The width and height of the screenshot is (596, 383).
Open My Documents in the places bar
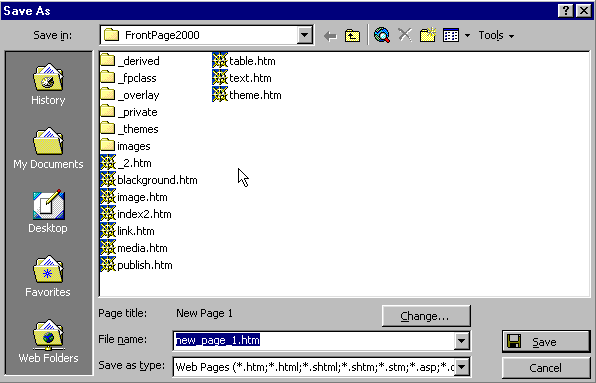48,149
